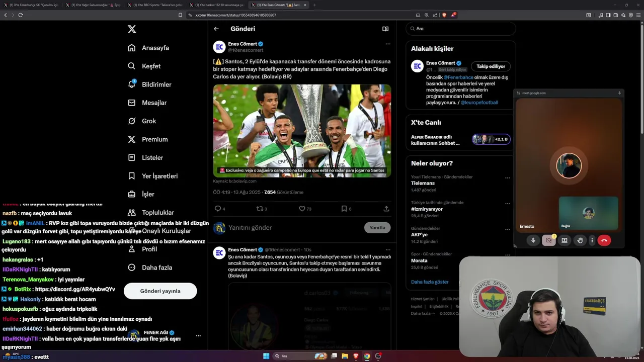Reload the page in browser toolbar

tap(21, 15)
